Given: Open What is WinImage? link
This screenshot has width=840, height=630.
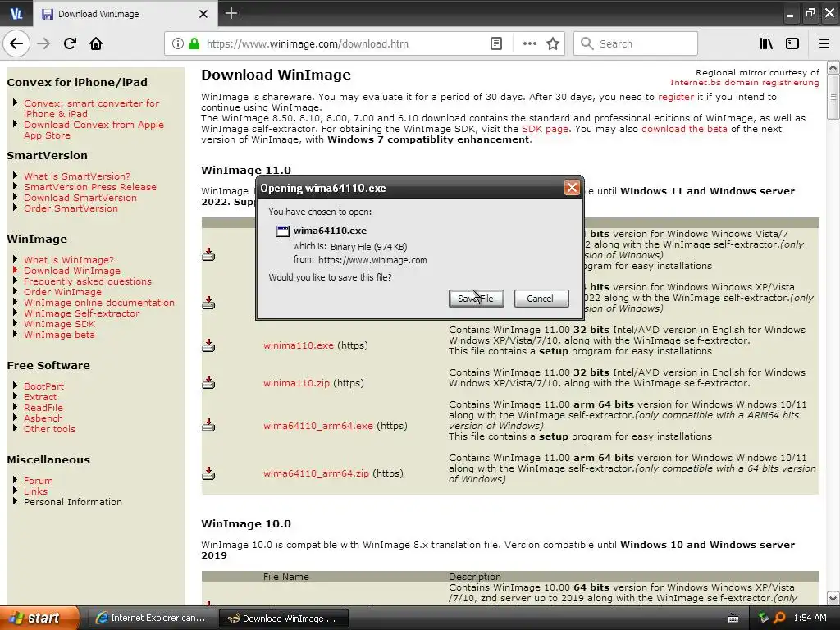Looking at the screenshot, I should click(x=69, y=260).
